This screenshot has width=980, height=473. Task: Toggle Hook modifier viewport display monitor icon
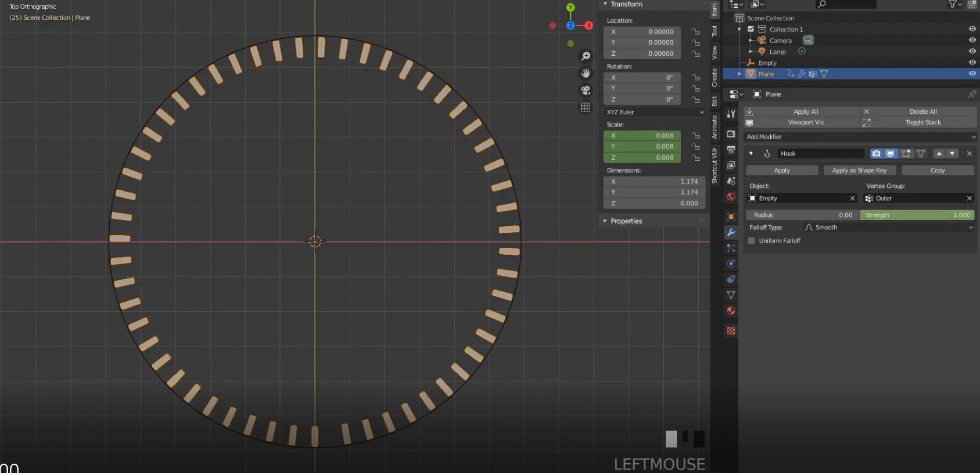(891, 154)
